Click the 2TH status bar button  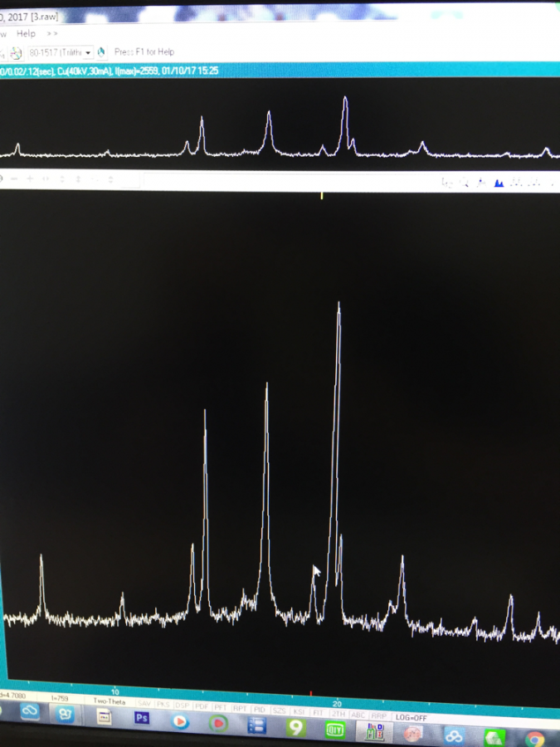click(x=338, y=714)
